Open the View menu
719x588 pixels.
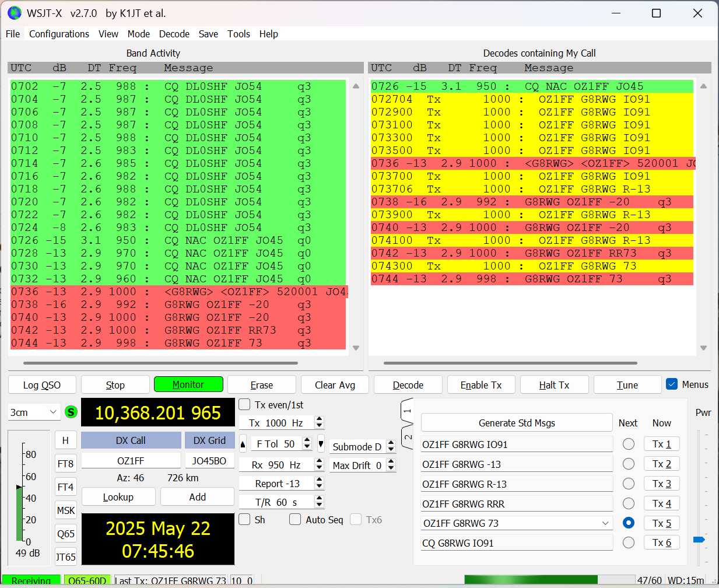point(108,34)
